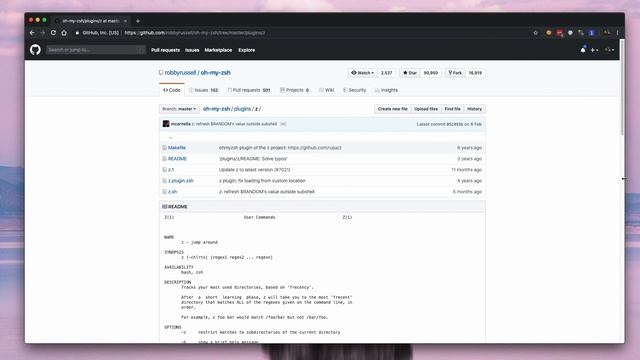Open the z.plugin.zsh file

(x=181, y=180)
